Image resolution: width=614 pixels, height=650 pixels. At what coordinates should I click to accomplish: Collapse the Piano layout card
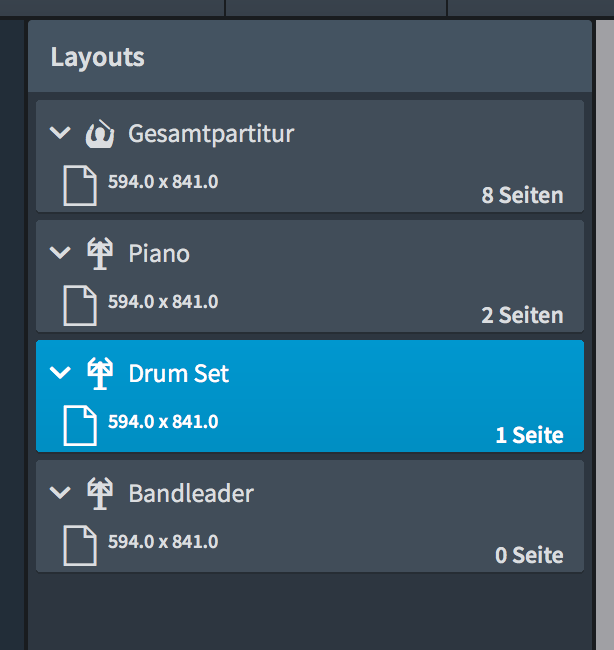[x=61, y=254]
